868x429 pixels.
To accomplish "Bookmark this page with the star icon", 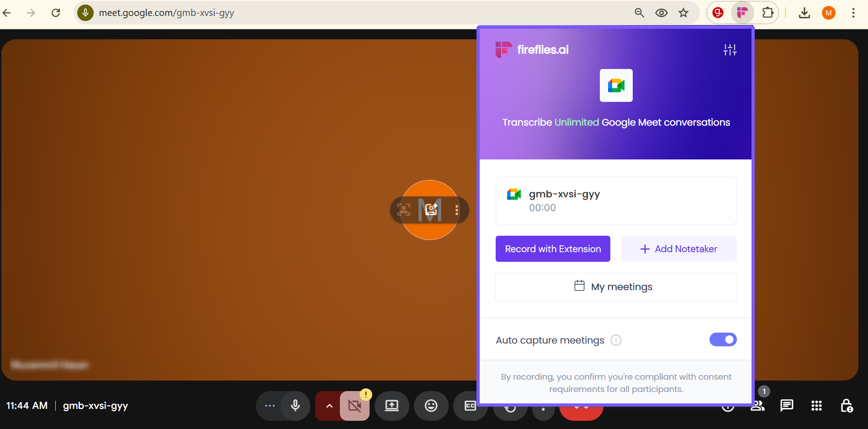I will pos(683,13).
